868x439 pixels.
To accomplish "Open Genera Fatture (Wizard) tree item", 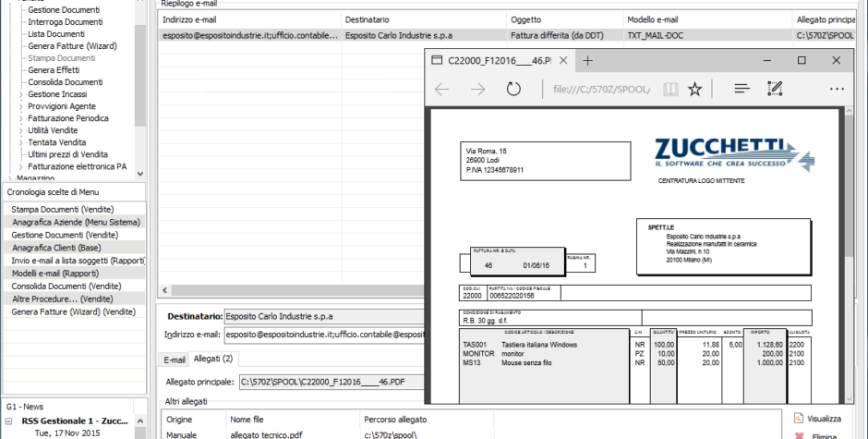I will 72,46.
